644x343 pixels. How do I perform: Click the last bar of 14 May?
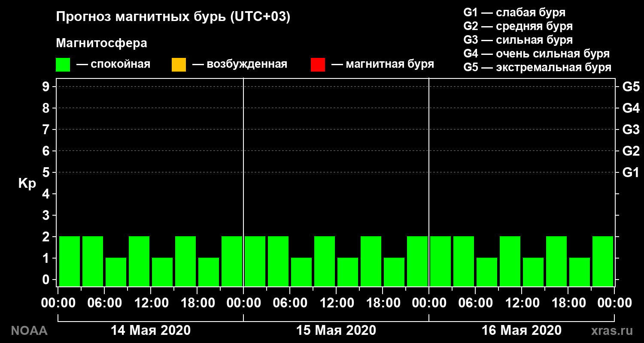(232, 261)
